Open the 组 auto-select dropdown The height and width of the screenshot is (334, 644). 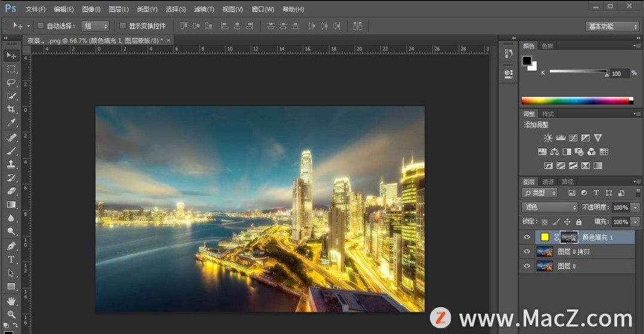(x=95, y=26)
